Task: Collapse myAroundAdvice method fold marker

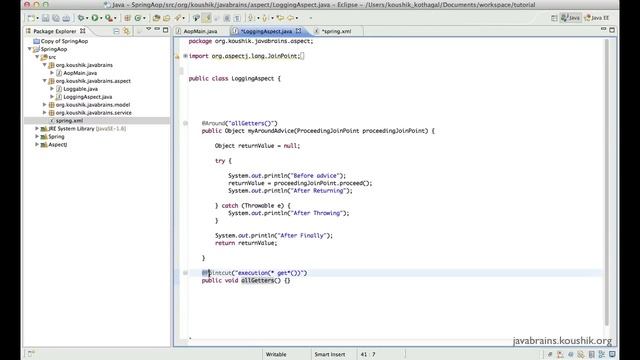Action: (185, 123)
